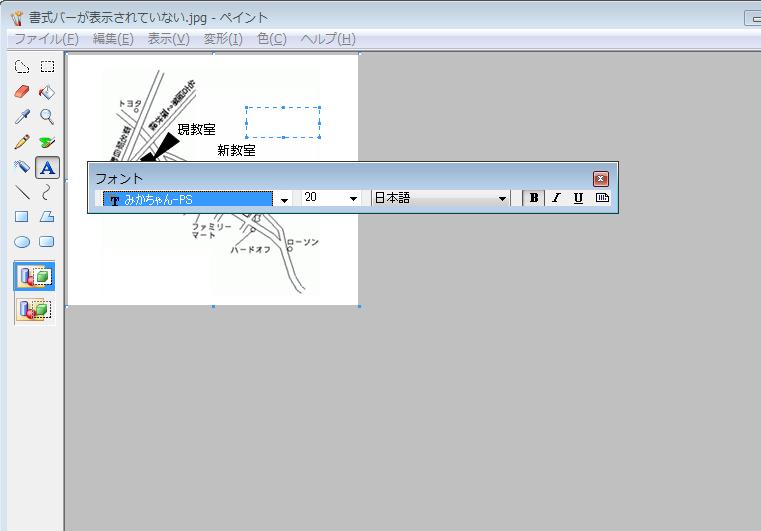Screen dimensions: 761x531
Task: Choose the transparent background drawing option
Action: (34, 309)
